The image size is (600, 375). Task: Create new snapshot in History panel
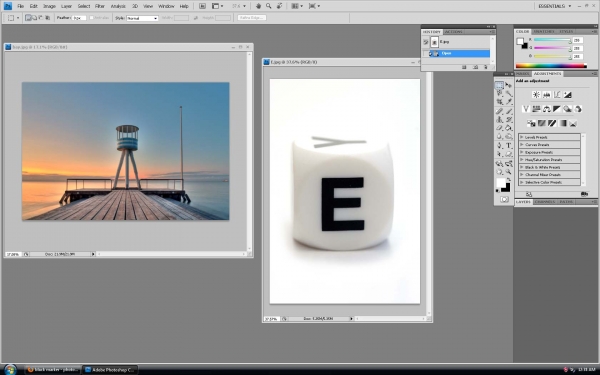pos(475,67)
